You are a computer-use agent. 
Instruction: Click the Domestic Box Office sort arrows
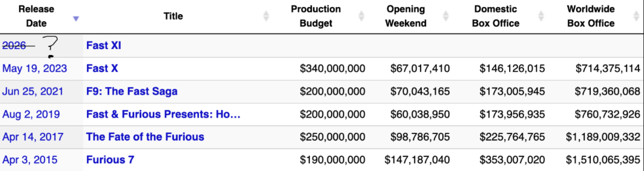541,16
